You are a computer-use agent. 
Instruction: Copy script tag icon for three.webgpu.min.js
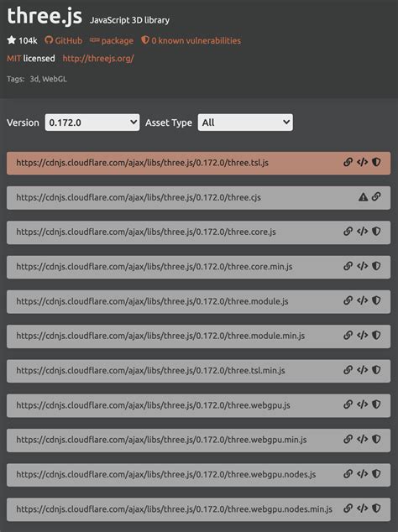pos(362,439)
